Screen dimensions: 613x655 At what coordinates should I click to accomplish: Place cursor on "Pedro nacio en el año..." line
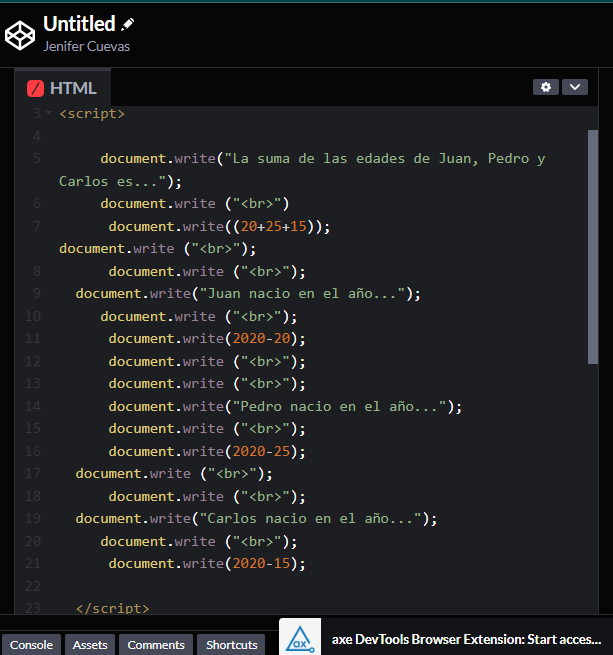285,406
